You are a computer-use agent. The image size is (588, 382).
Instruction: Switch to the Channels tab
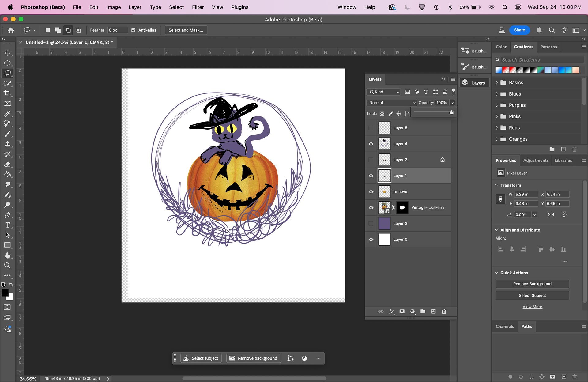(505, 327)
